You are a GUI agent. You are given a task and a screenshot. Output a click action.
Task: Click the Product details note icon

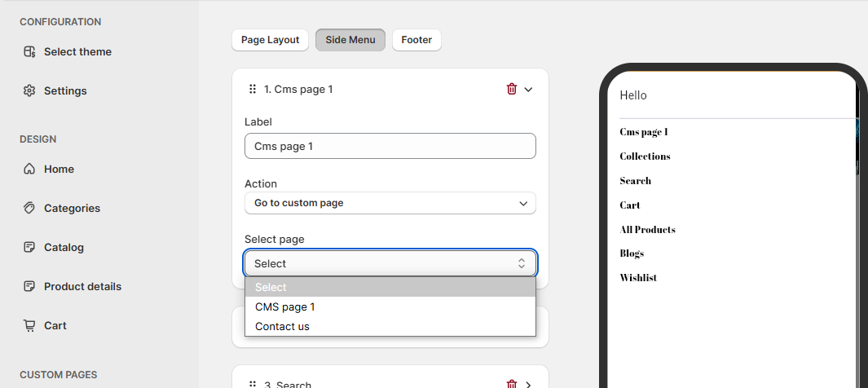[29, 287]
